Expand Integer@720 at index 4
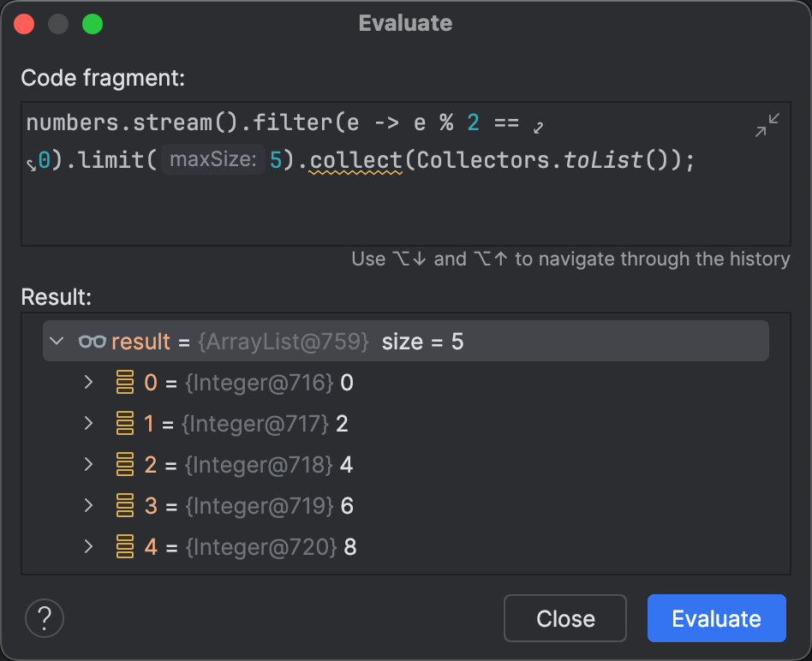 [x=88, y=546]
